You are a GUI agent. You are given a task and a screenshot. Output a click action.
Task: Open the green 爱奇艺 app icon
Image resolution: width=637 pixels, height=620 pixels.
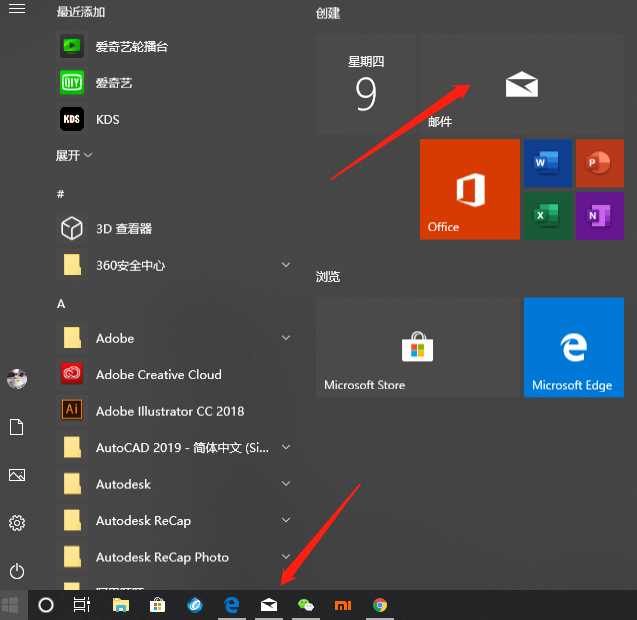pyautogui.click(x=72, y=82)
